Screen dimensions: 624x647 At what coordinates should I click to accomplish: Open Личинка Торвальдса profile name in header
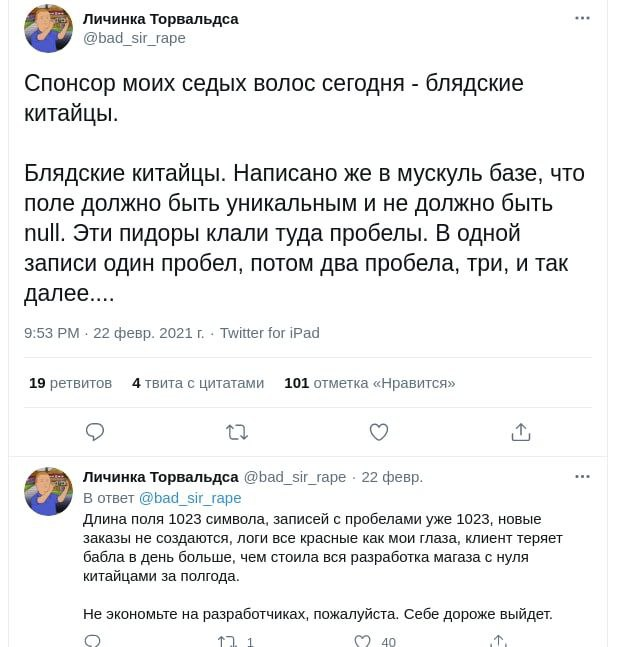click(x=160, y=19)
